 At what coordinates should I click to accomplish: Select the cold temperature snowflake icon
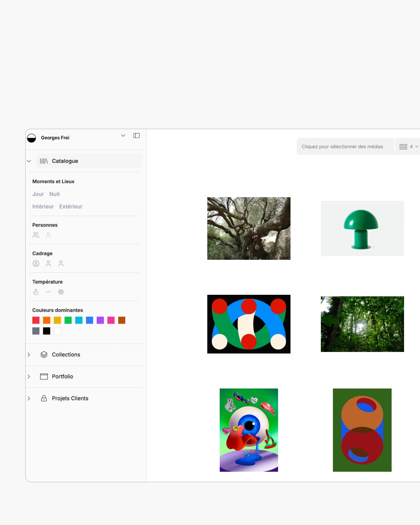(x=61, y=292)
